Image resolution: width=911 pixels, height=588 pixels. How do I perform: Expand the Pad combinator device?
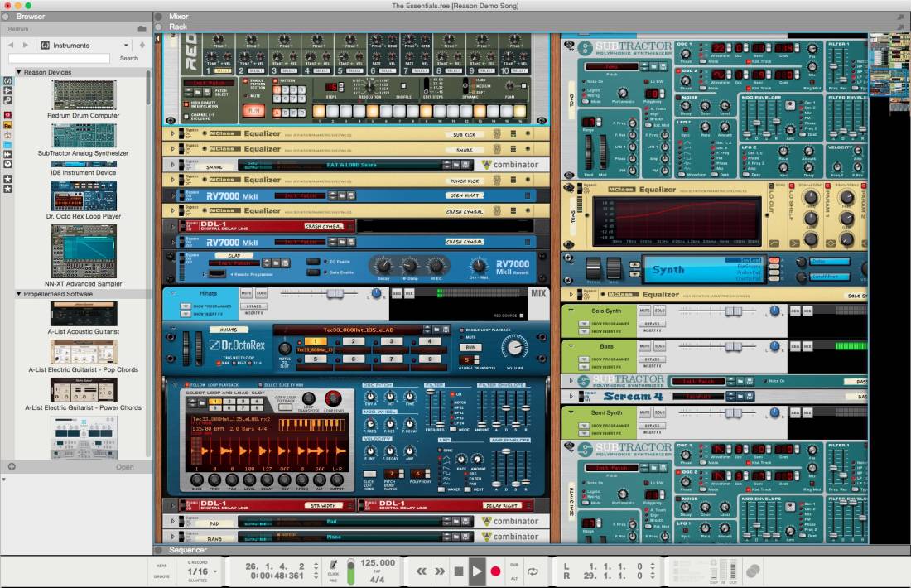[172, 521]
